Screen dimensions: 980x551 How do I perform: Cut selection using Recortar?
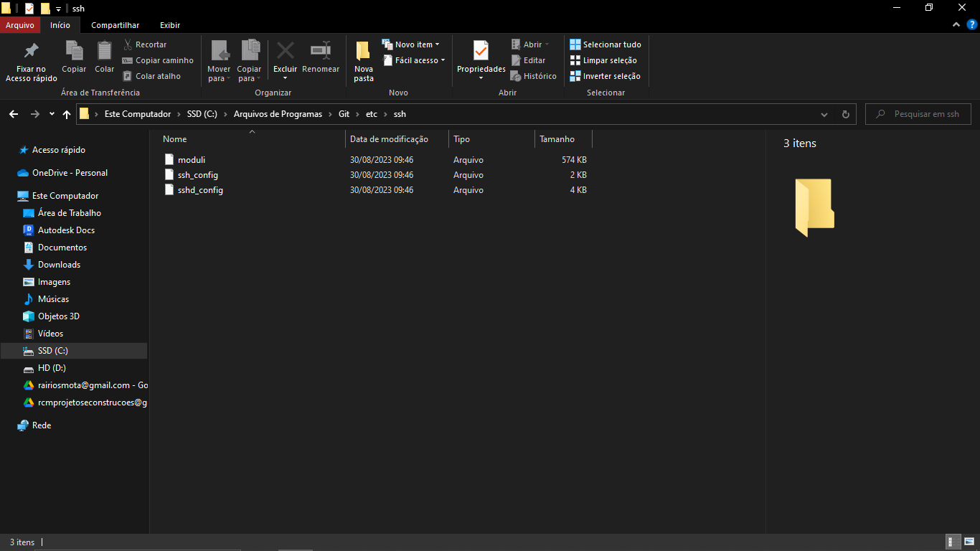point(144,44)
